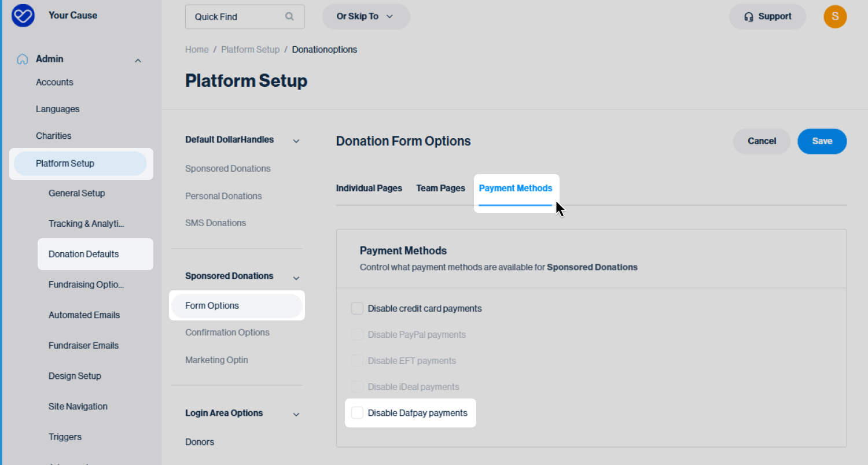Click the Support headset icon
Image resolution: width=868 pixels, height=465 pixels.
tap(749, 17)
